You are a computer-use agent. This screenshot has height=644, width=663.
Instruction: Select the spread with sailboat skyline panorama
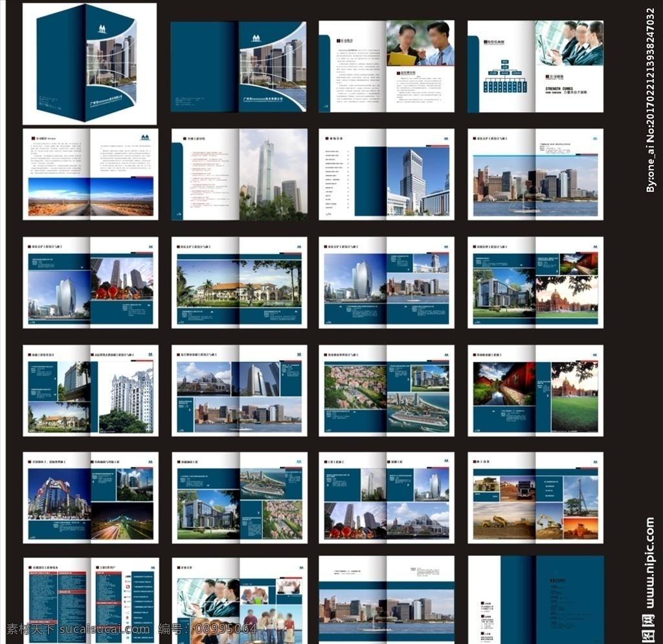pos(535,174)
